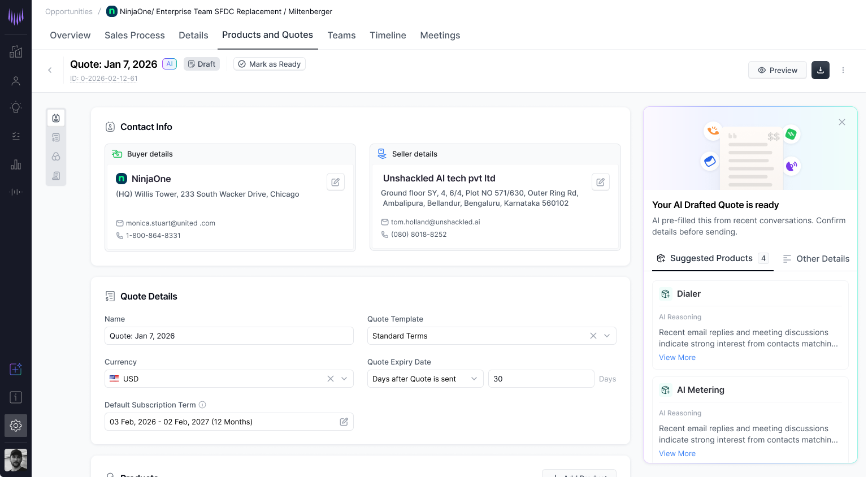Click the AI badge next to quote title
This screenshot has width=868, height=477.
(x=170, y=64)
